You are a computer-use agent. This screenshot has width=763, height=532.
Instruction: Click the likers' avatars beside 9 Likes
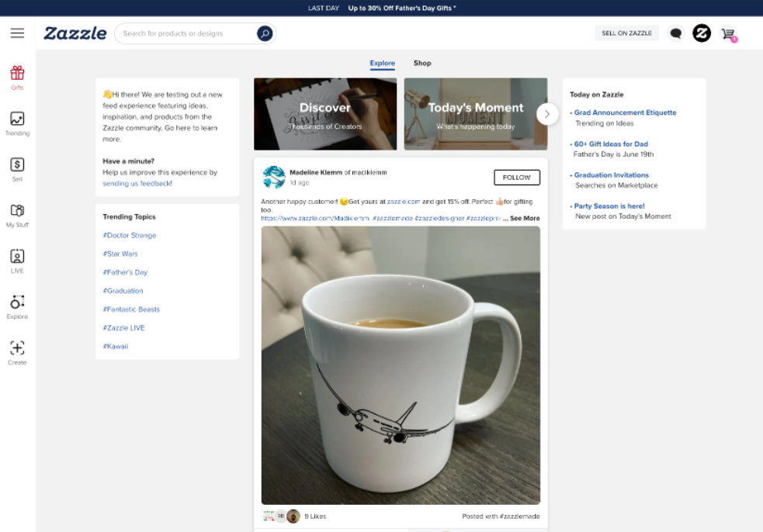tap(282, 516)
